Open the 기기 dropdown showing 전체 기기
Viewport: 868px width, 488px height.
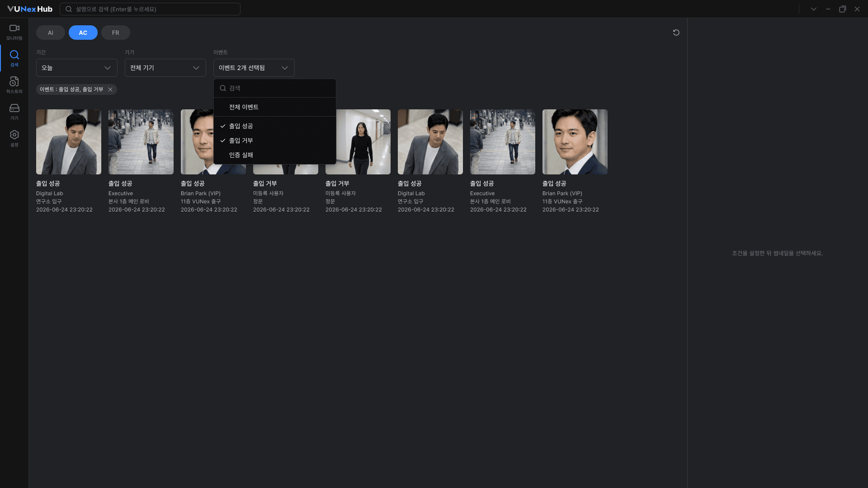pyautogui.click(x=165, y=68)
